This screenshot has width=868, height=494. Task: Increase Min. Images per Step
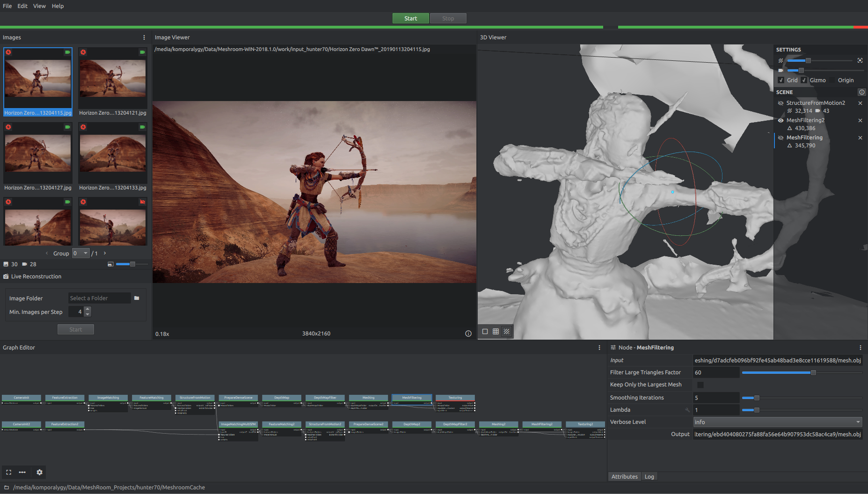pos(88,309)
